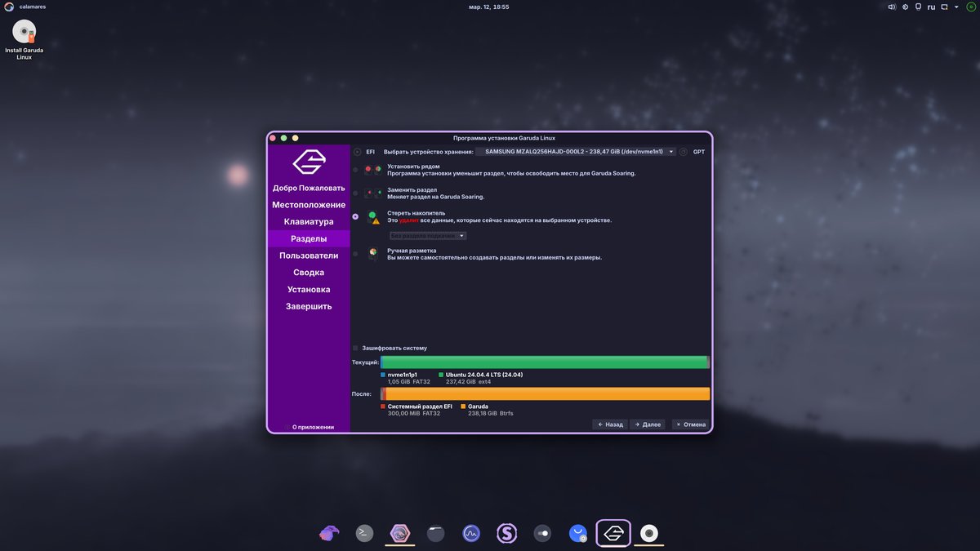Open the shopping bag software store icon
This screenshot has height=551, width=980.
pyautogui.click(x=578, y=533)
